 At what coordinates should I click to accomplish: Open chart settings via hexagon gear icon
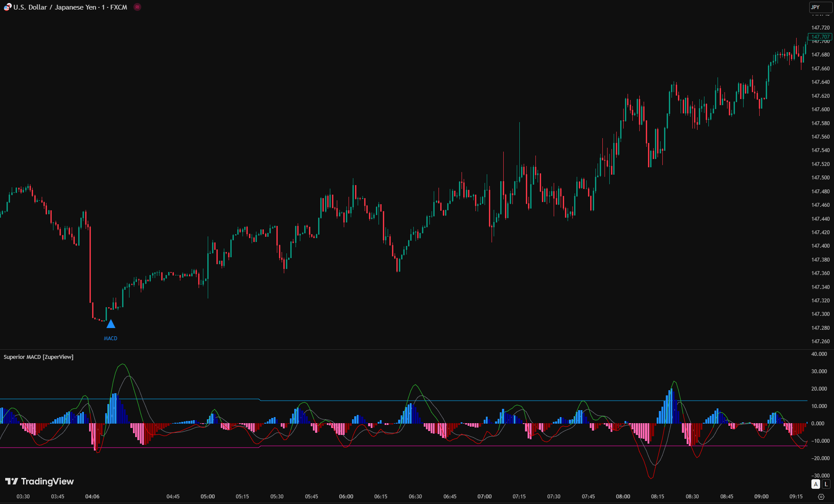tap(821, 497)
